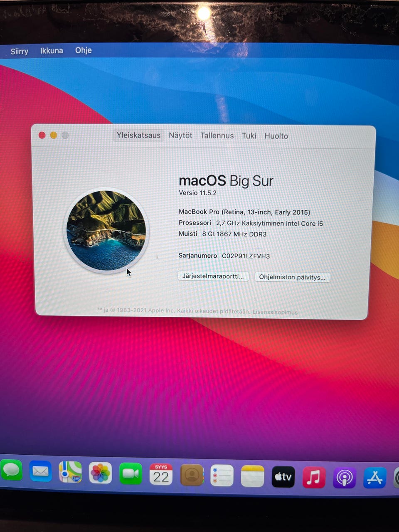Image resolution: width=399 pixels, height=532 pixels.
Task: Click the Versio 11.5.2 text
Action: pyautogui.click(x=197, y=193)
